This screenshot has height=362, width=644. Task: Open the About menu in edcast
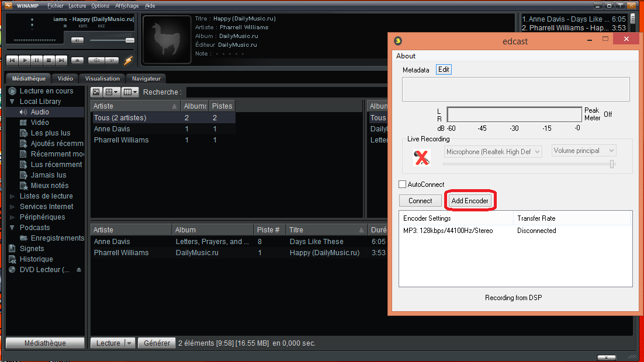click(406, 56)
